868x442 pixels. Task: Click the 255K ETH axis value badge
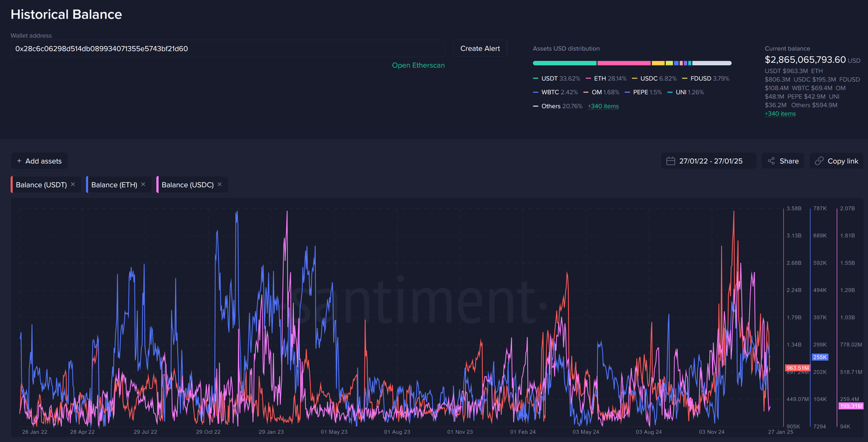(819, 357)
